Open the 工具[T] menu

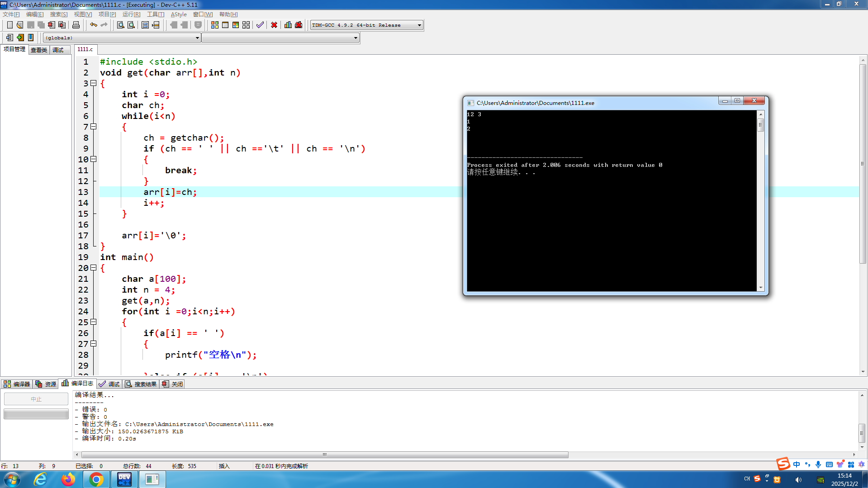[x=155, y=14]
